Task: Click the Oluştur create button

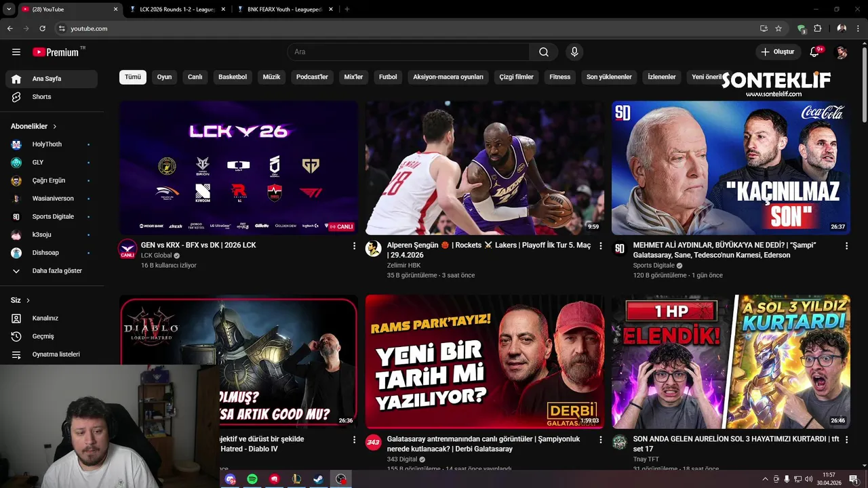Action: click(778, 52)
